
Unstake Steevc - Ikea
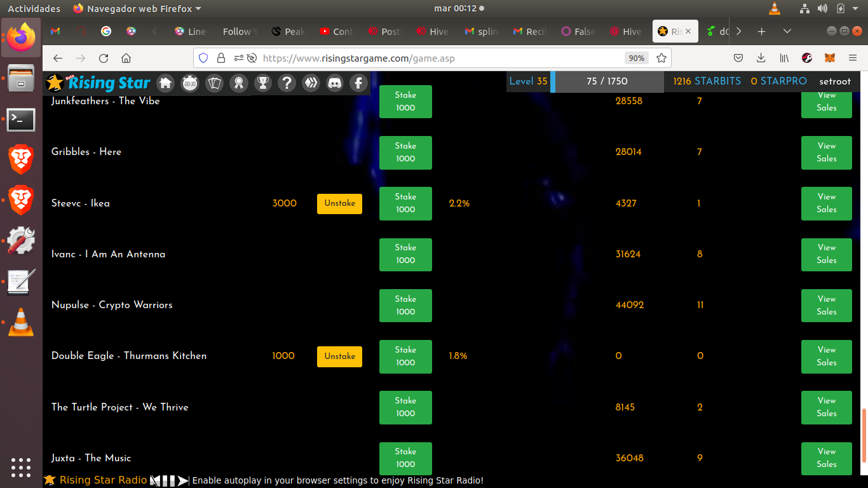(339, 203)
